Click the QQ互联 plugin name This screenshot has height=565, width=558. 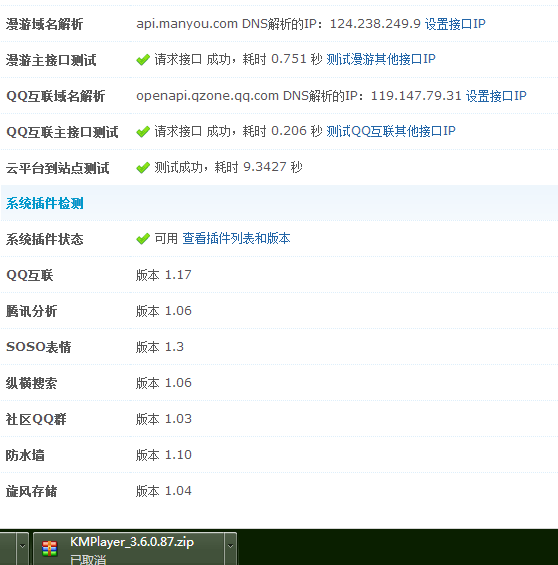(30, 276)
